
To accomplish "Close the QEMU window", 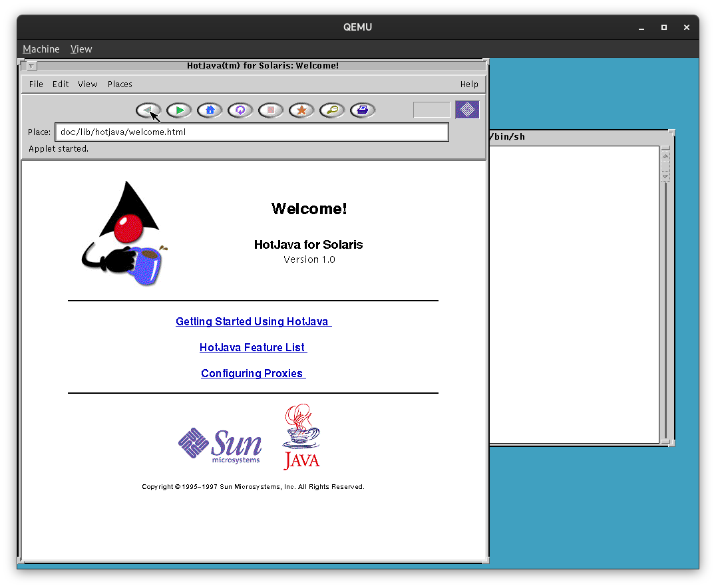I will [686, 27].
